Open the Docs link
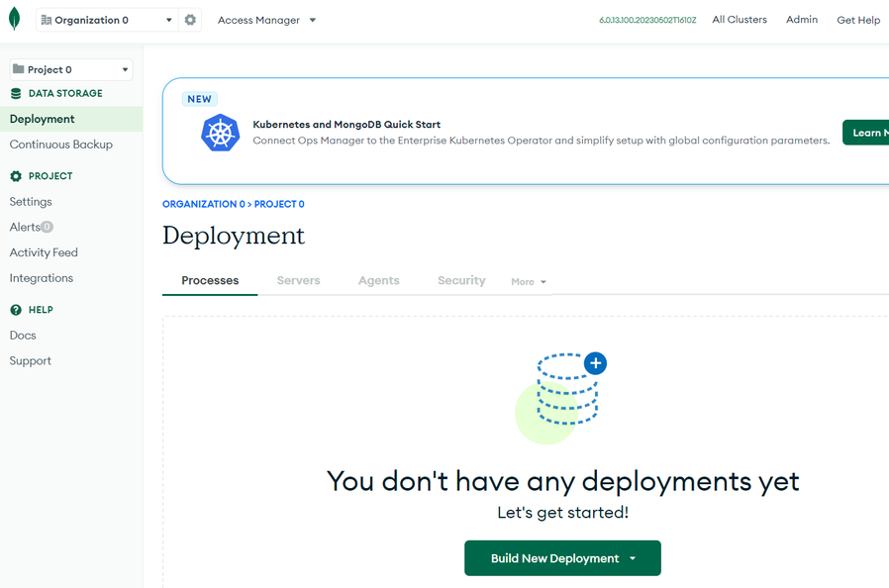 (x=23, y=336)
